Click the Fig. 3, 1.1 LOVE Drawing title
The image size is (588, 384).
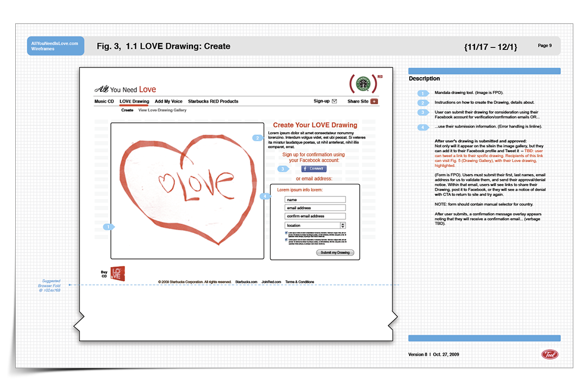[164, 46]
